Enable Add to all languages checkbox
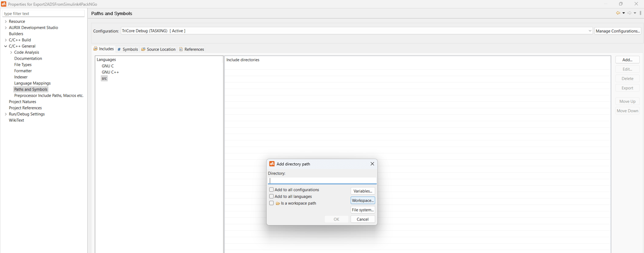The width and height of the screenshot is (644, 253). 271,196
